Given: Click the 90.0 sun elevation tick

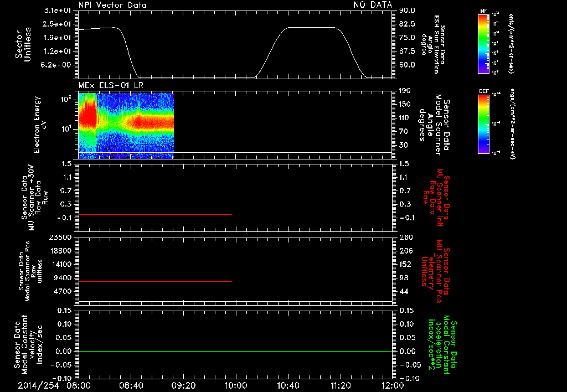Looking at the screenshot, I should [407, 11].
